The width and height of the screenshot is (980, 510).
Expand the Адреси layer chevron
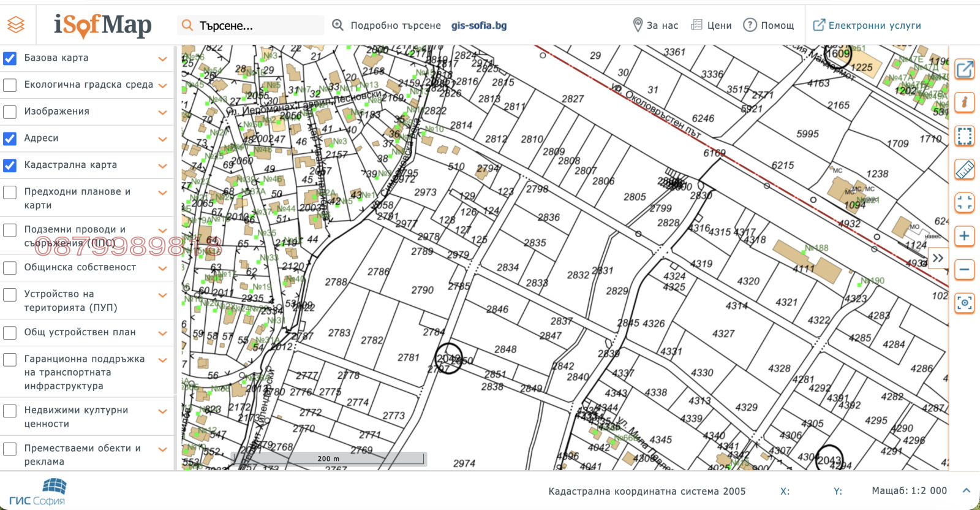[x=162, y=139]
